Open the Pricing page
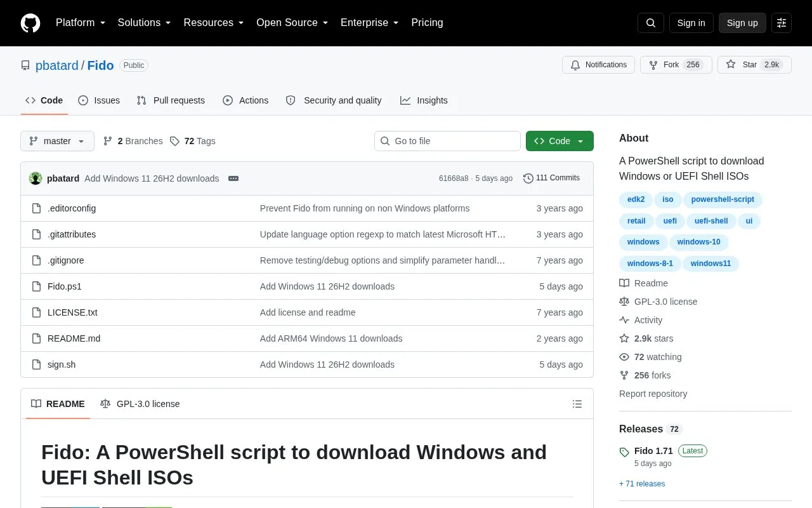The height and width of the screenshot is (508, 812). pyautogui.click(x=427, y=23)
